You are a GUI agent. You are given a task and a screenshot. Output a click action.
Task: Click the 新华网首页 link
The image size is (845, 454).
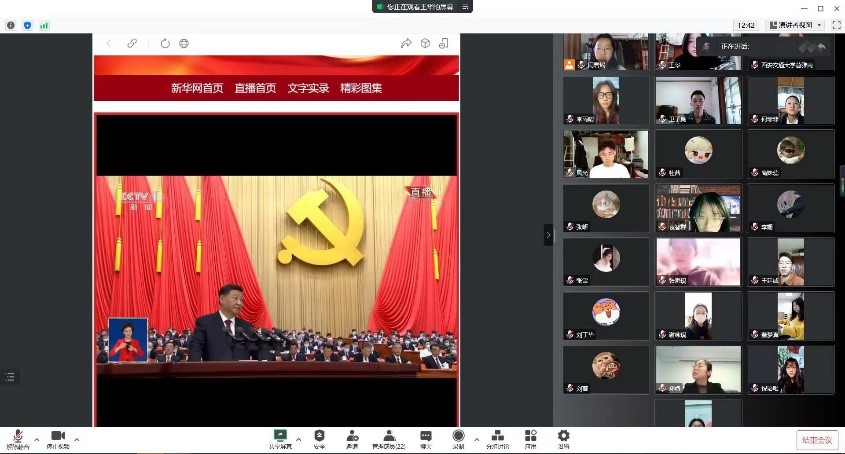[x=197, y=88]
